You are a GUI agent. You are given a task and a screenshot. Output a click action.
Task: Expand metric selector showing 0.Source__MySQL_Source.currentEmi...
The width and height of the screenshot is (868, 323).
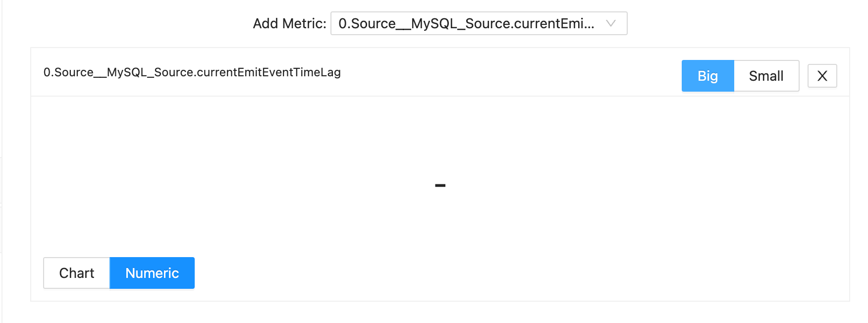tap(479, 23)
